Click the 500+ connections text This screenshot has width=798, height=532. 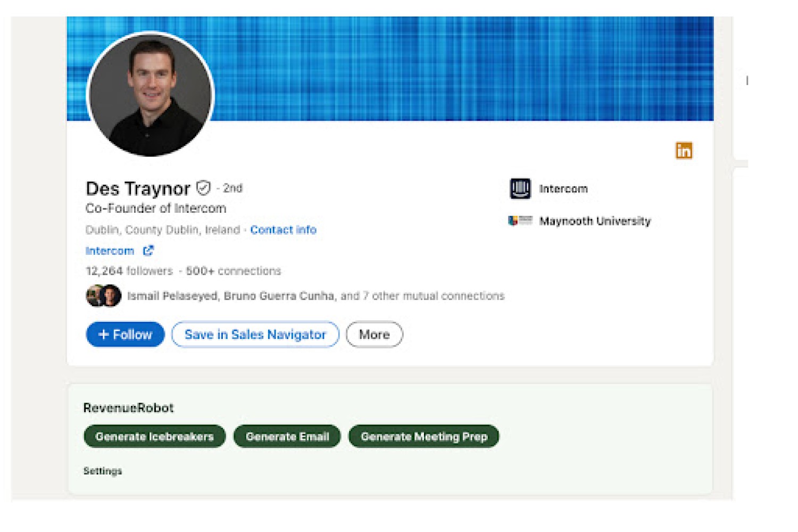tap(233, 271)
